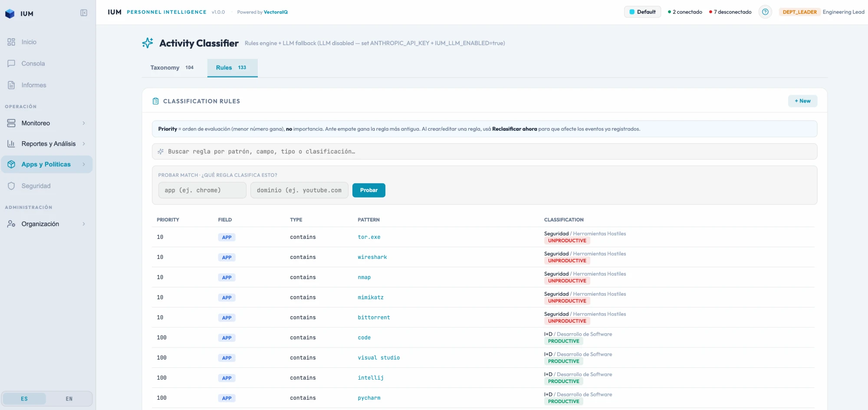This screenshot has height=410, width=868.
Task: Click the Informes document icon
Action: point(11,85)
